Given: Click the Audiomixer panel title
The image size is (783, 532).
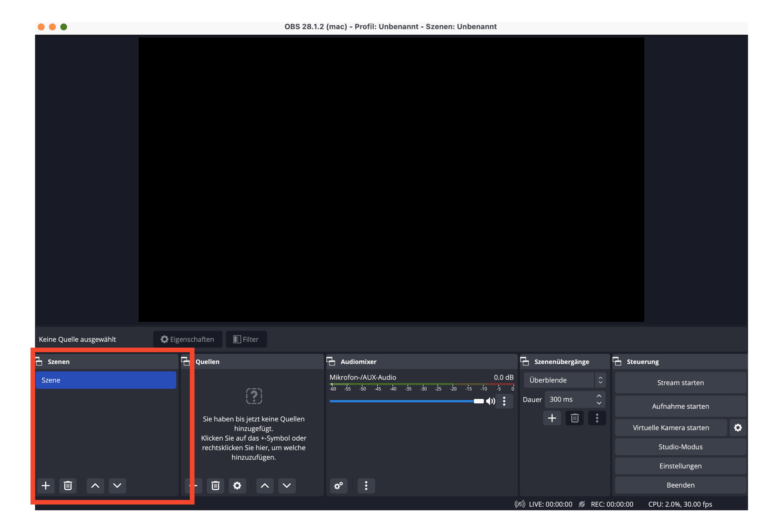Looking at the screenshot, I should pos(359,362).
